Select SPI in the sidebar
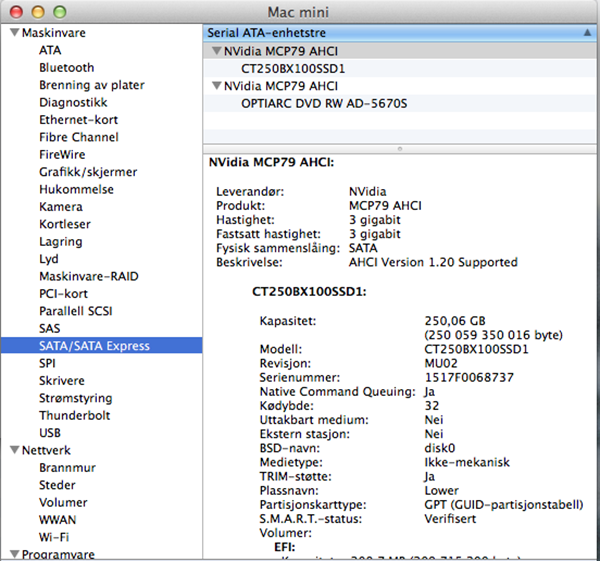 47,364
